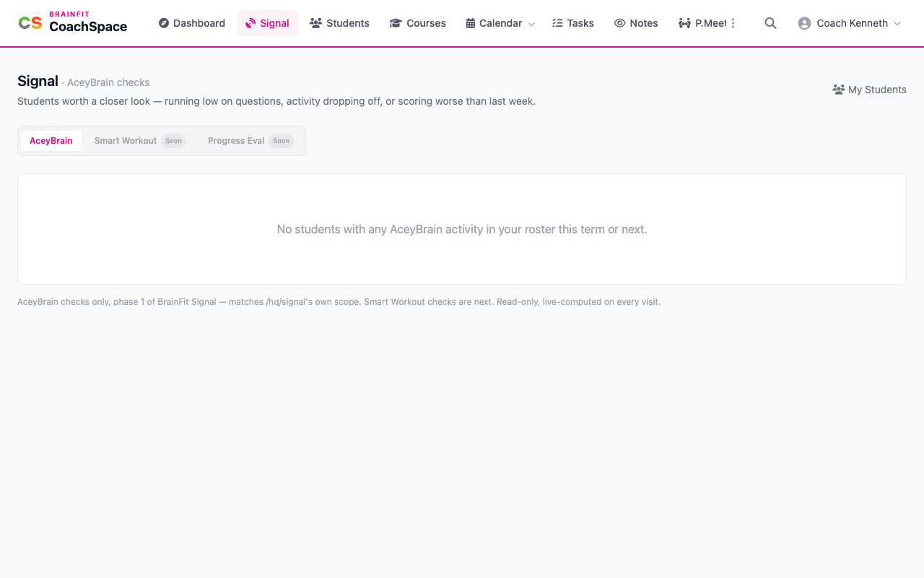Open the Dashboard compass icon
Image resolution: width=924 pixels, height=578 pixels.
[164, 23]
